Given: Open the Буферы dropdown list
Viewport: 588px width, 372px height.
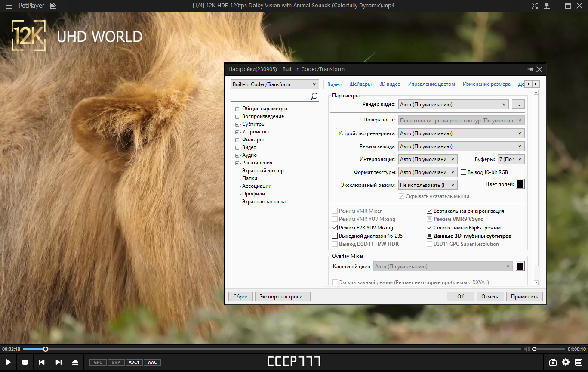Looking at the screenshot, I should click(x=511, y=159).
